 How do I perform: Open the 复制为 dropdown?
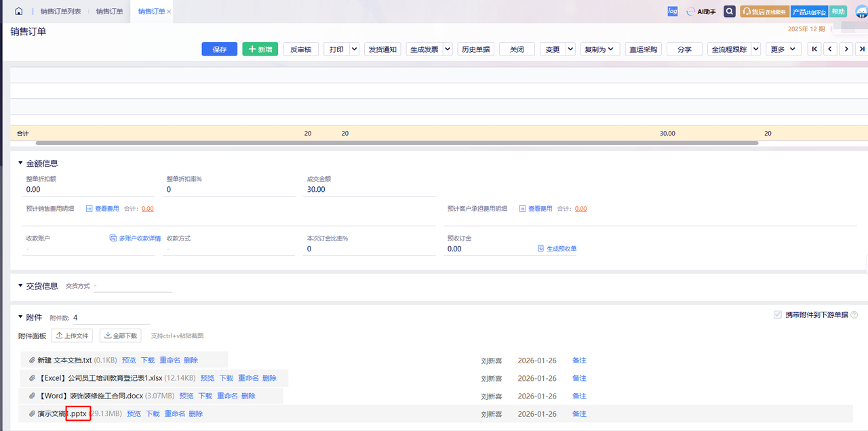coord(599,49)
